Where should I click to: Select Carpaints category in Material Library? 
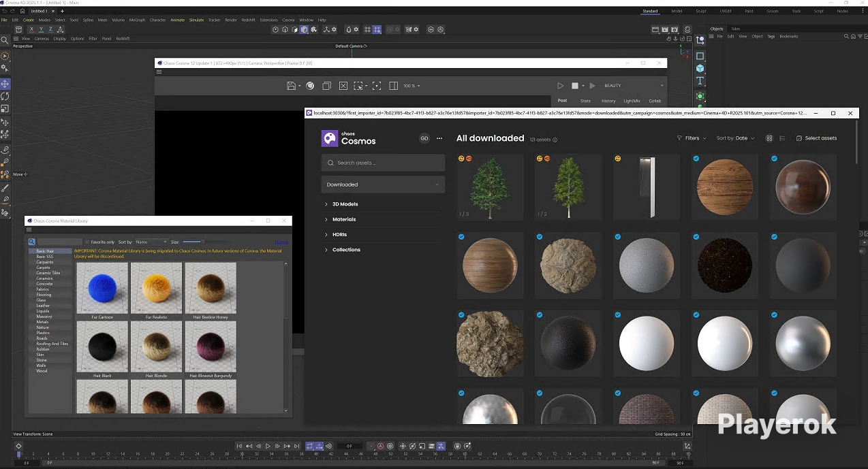(45, 262)
